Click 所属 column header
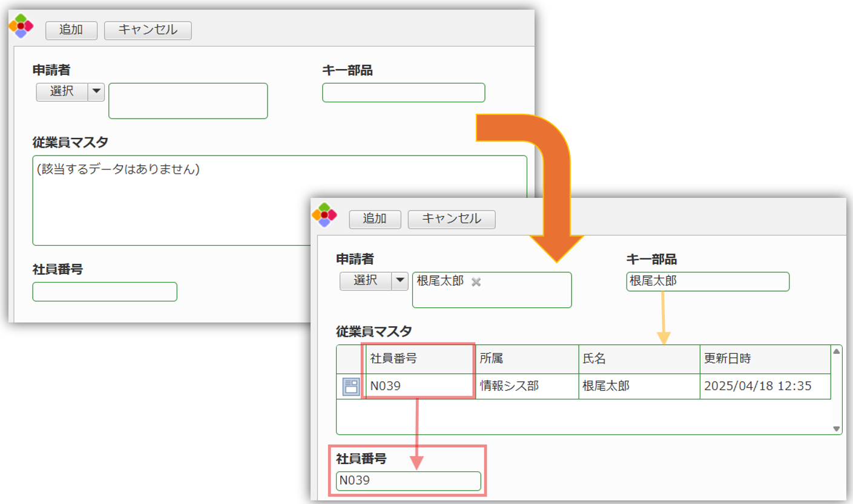This screenshot has width=853, height=504. [x=527, y=359]
